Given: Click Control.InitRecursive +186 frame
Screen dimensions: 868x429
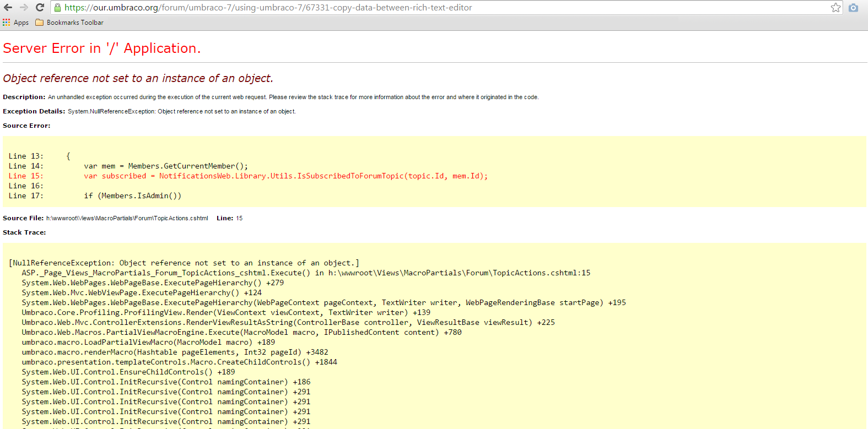Looking at the screenshot, I should [x=166, y=382].
